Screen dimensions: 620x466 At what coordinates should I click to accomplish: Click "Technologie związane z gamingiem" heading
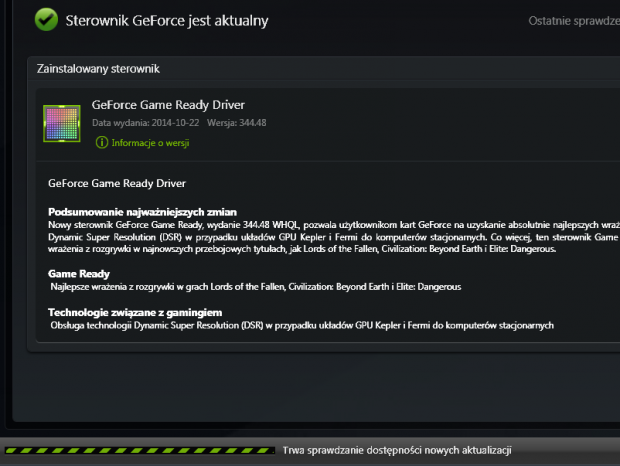click(x=135, y=313)
